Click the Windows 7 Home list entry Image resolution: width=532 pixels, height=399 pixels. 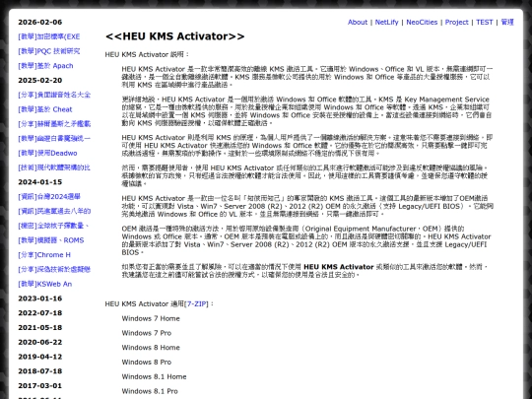[151, 318]
